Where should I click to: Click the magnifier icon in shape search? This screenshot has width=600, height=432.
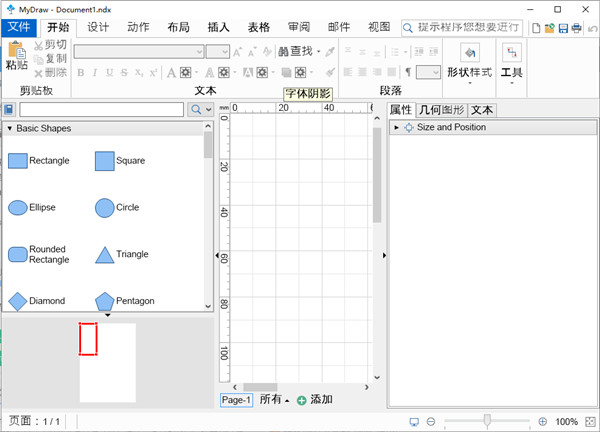click(x=196, y=110)
